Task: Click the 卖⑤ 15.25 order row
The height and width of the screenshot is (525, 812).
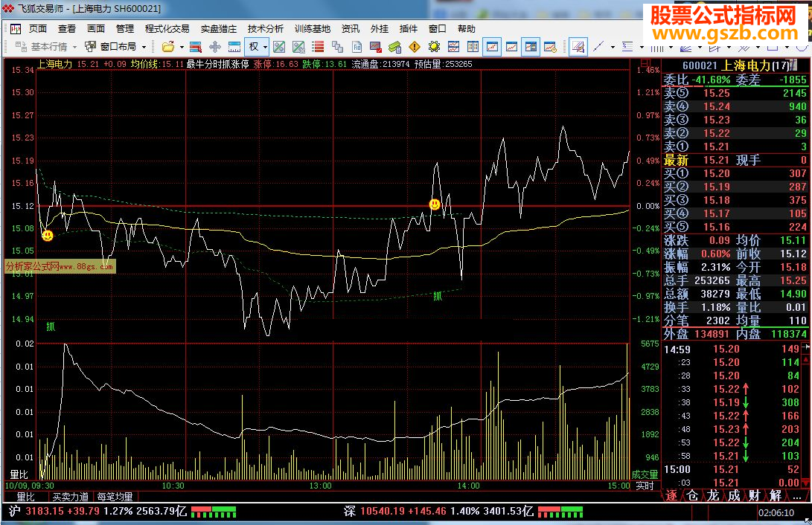Action: (735, 93)
